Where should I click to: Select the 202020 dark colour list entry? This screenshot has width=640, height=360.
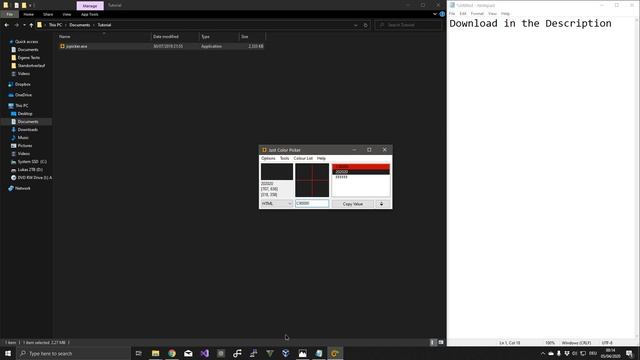pos(361,172)
